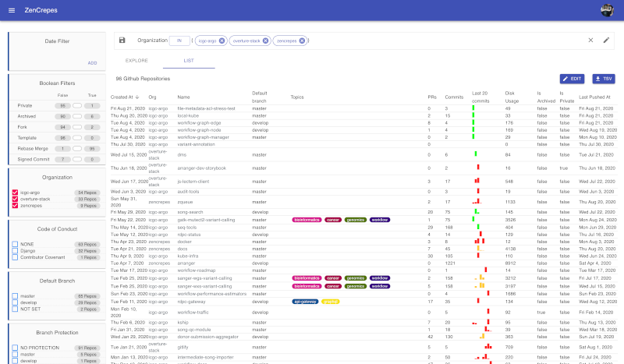Select the workflow-graph-edge repository
This screenshot has width=624, height=364.
[x=199, y=123]
